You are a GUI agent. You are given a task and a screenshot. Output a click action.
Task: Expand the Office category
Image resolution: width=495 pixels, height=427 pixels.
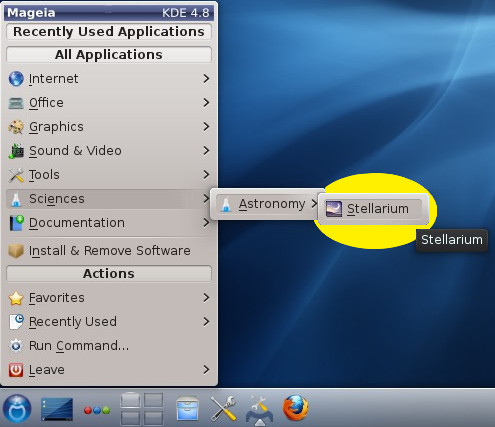coord(109,103)
